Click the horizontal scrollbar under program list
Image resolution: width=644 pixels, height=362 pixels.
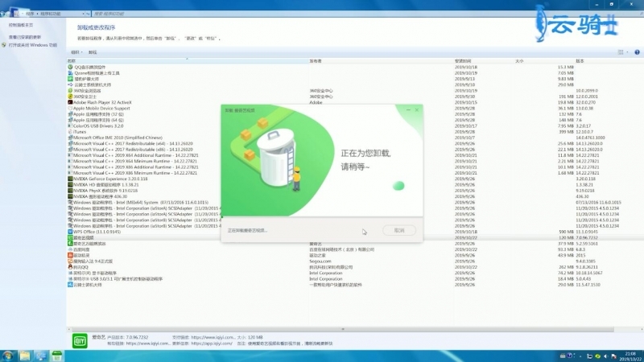point(343,329)
